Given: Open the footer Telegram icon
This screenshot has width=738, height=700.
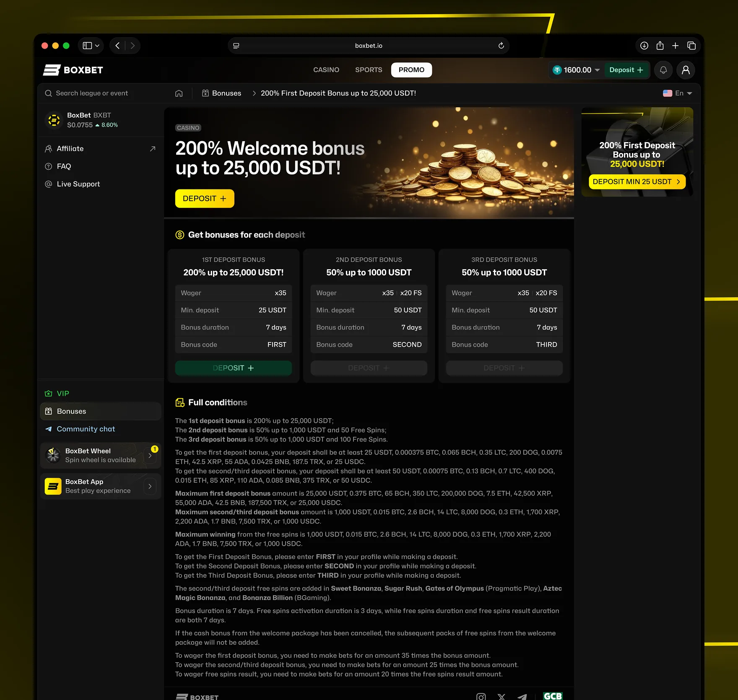Looking at the screenshot, I should 522,696.
